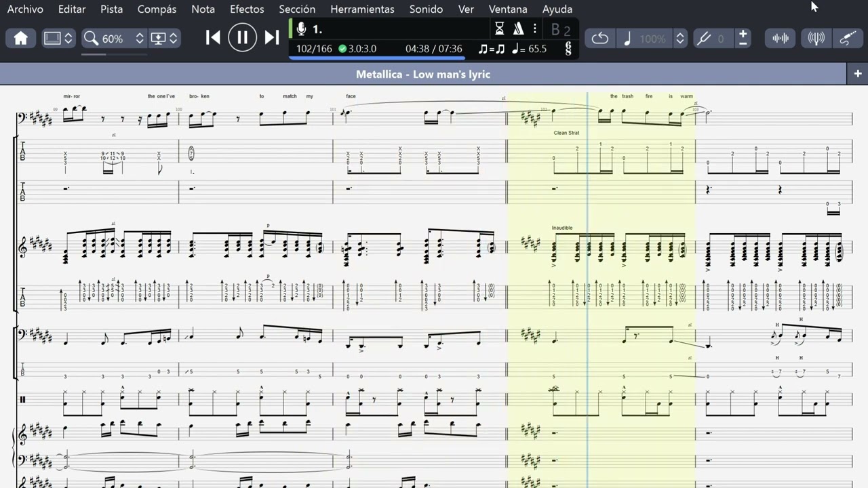868x488 pixels.
Task: Open the Sección menu
Action: tap(297, 9)
